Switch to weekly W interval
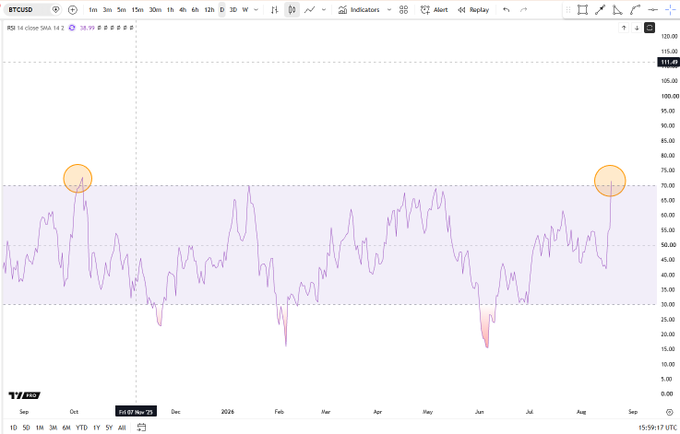 coord(245,10)
